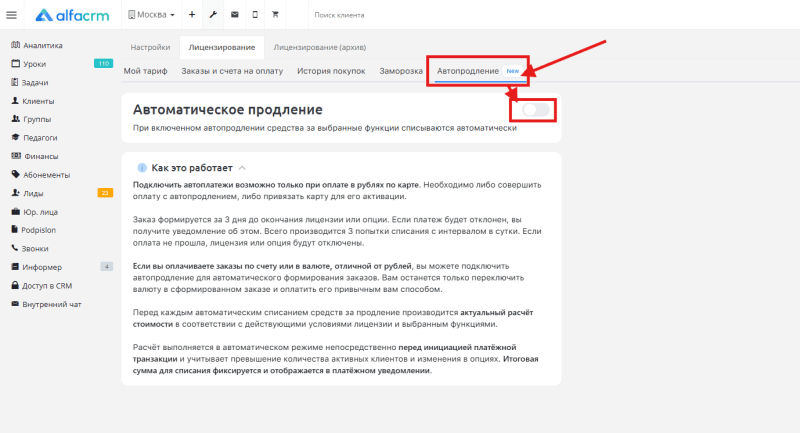
Task: Open История покупок sub-tab
Action: 329,71
